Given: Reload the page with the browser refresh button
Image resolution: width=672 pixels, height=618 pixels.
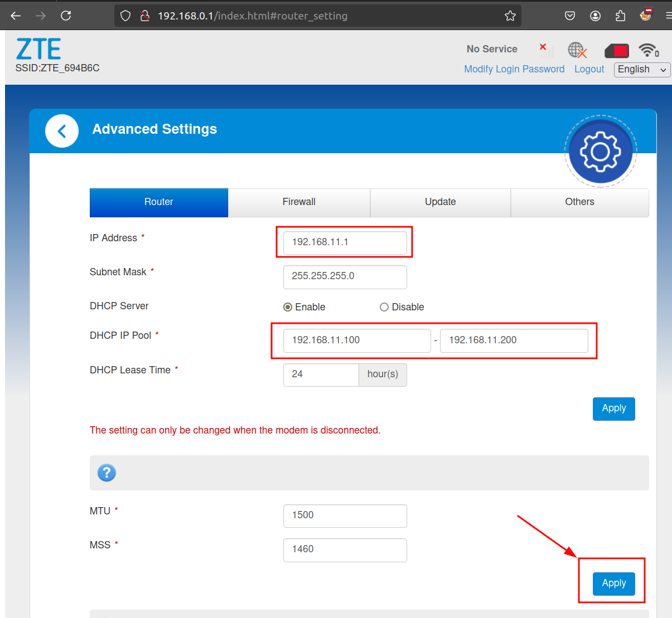Looking at the screenshot, I should (x=66, y=16).
